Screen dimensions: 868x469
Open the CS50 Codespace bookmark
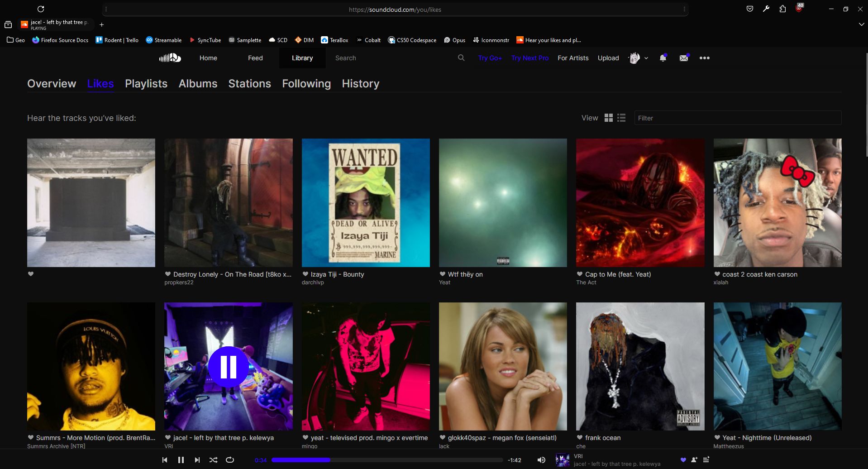[x=412, y=40]
